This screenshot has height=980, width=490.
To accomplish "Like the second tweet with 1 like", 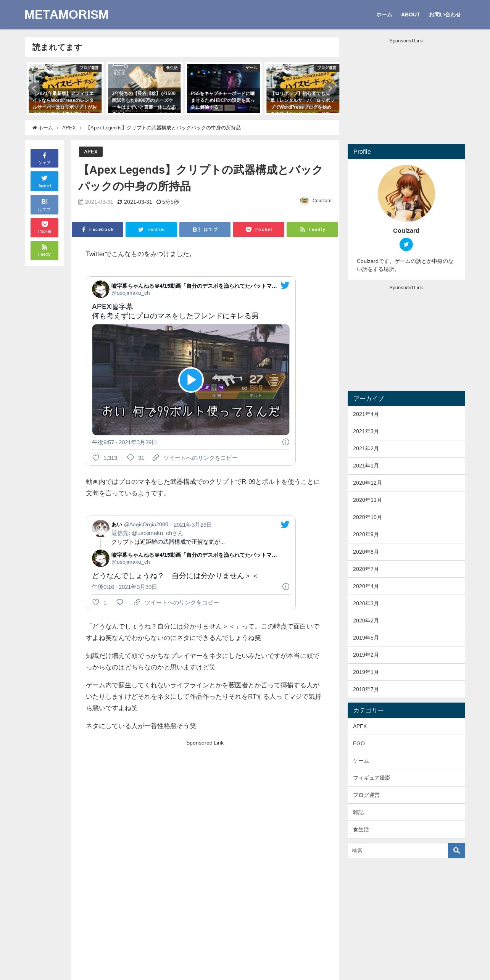I will (99, 602).
